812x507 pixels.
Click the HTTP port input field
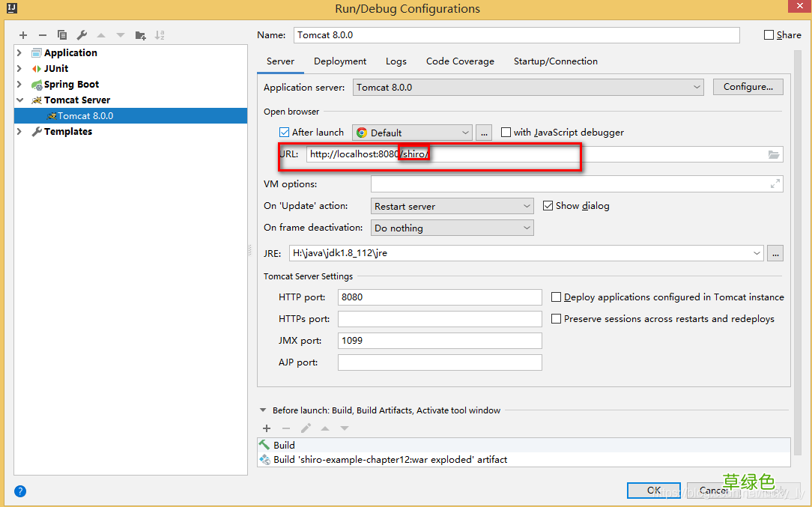(x=439, y=297)
